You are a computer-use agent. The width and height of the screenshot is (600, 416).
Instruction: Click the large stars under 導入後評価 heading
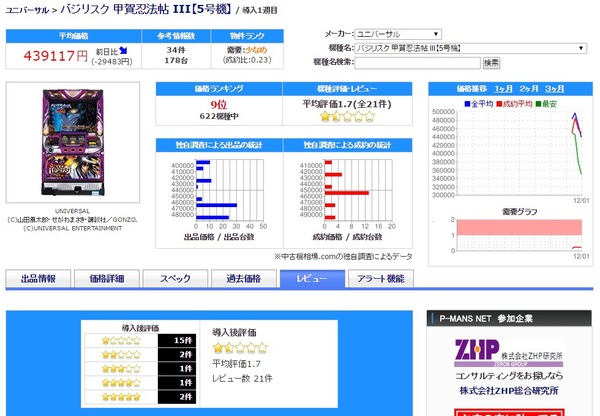pos(240,348)
